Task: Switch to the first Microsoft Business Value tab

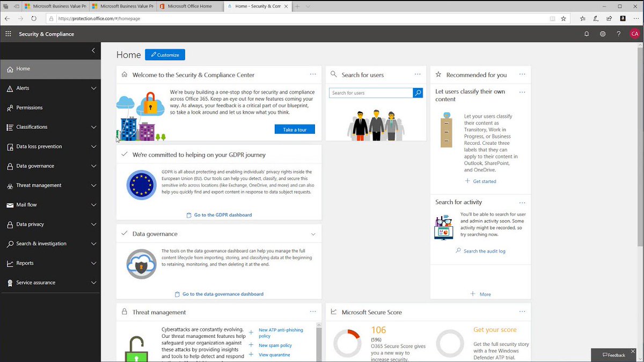Action: pyautogui.click(x=55, y=6)
